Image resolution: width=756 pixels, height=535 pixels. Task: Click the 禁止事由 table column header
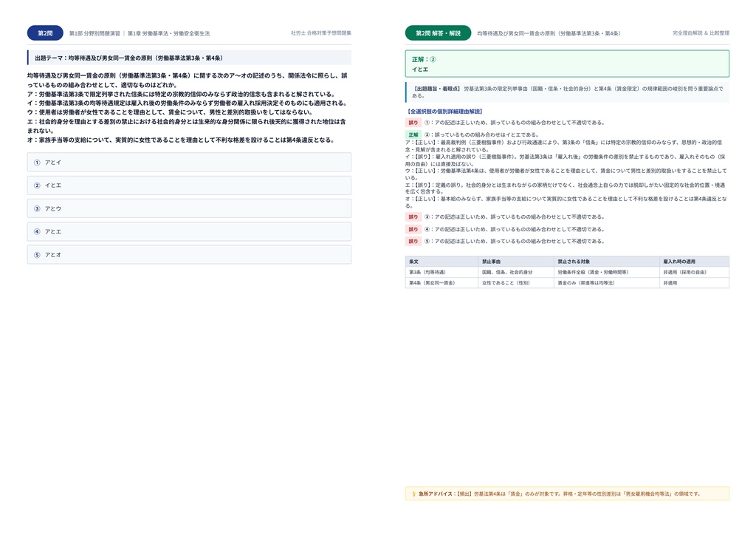pos(516,262)
